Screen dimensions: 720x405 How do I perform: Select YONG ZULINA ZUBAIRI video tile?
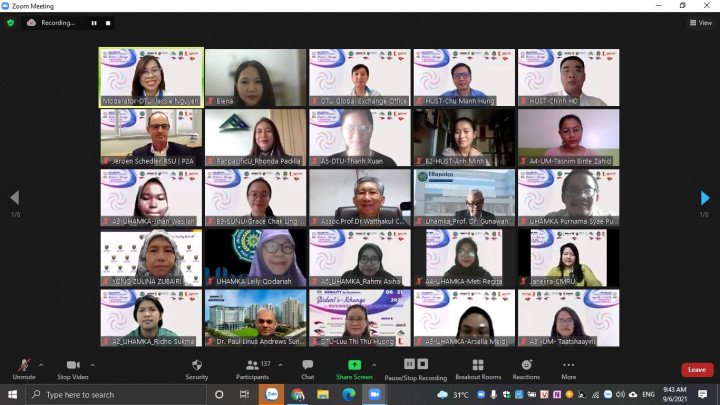click(x=151, y=258)
